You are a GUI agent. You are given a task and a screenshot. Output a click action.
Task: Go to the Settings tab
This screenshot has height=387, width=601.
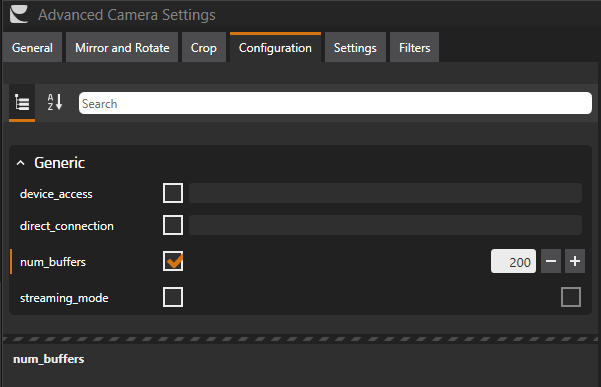coord(355,48)
